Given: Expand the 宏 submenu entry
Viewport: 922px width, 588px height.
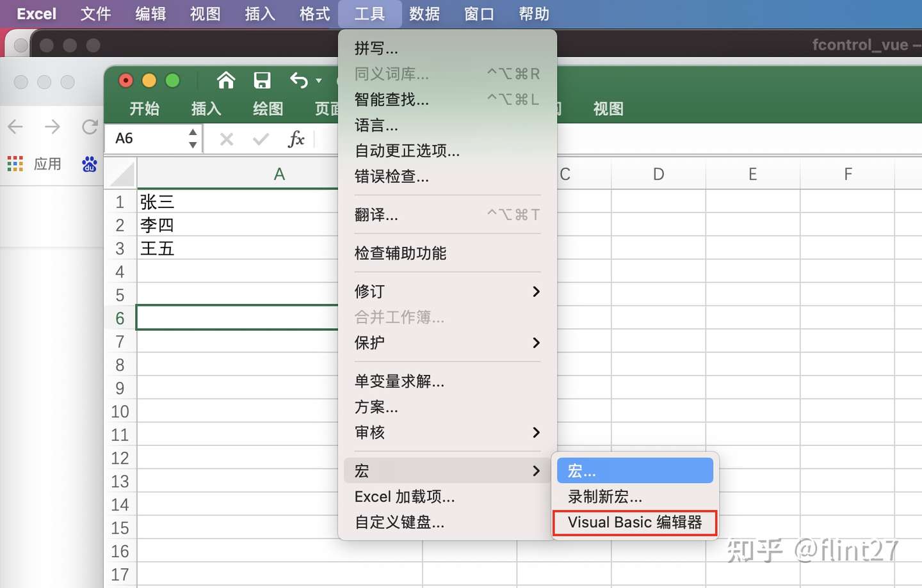Looking at the screenshot, I should click(x=447, y=471).
